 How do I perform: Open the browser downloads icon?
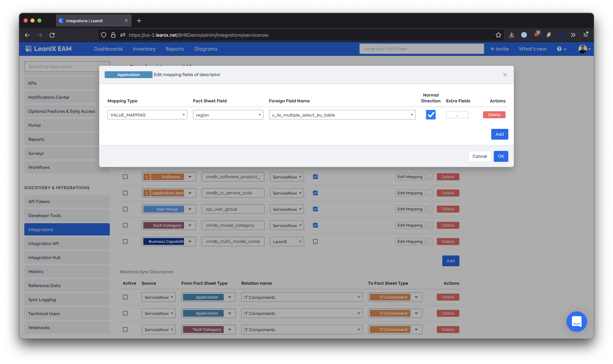click(x=511, y=35)
